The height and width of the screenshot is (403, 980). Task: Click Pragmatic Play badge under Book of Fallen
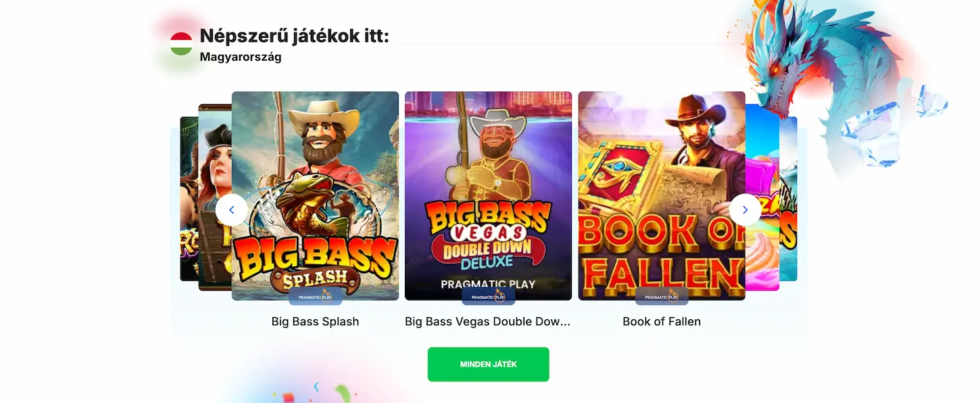662,296
